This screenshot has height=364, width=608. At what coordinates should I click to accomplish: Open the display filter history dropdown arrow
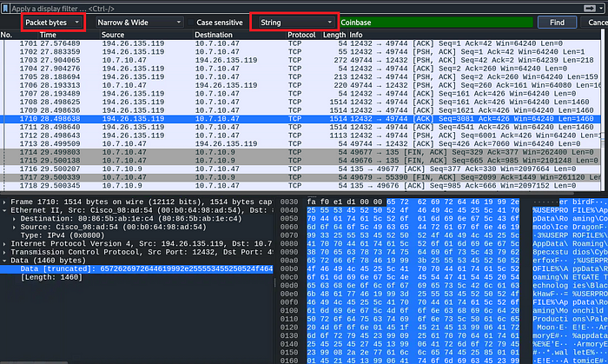coord(601,8)
